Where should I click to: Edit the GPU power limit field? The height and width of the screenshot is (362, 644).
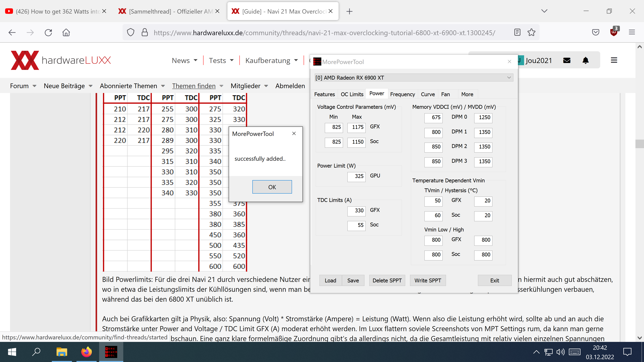point(356,176)
